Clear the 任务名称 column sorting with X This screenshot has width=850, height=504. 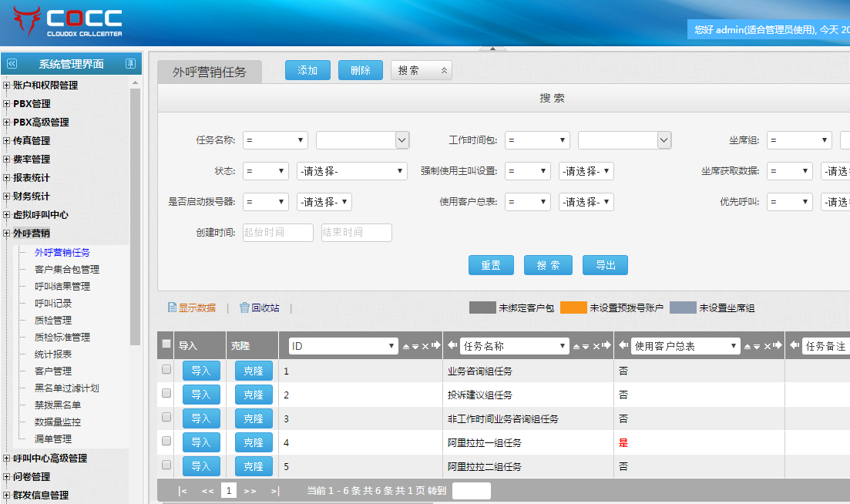coord(596,347)
